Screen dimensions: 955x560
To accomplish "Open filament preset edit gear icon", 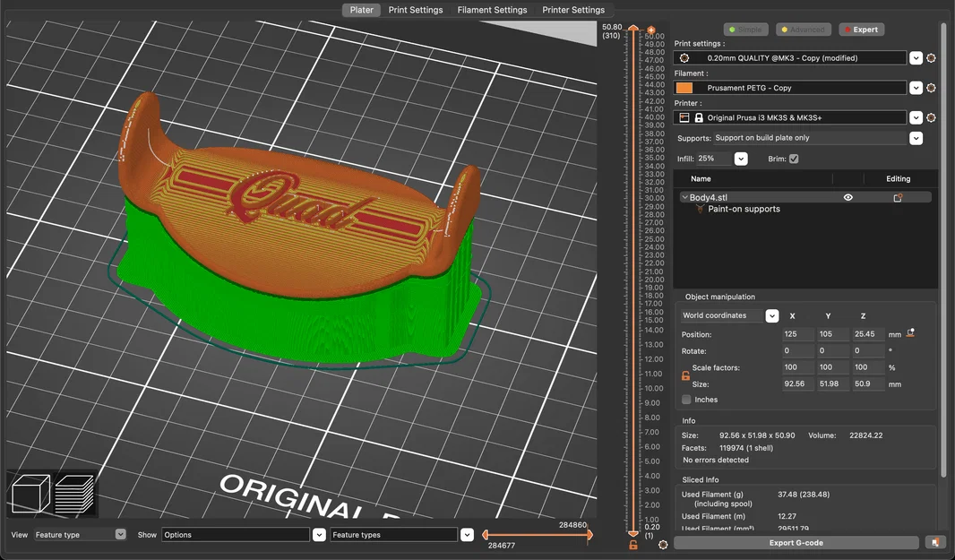I will pyautogui.click(x=931, y=88).
